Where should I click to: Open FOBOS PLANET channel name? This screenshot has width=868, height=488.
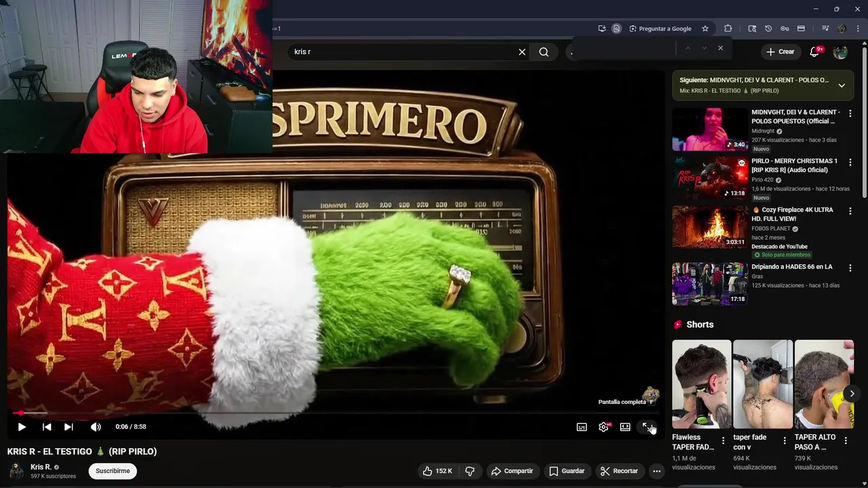pyautogui.click(x=770, y=228)
